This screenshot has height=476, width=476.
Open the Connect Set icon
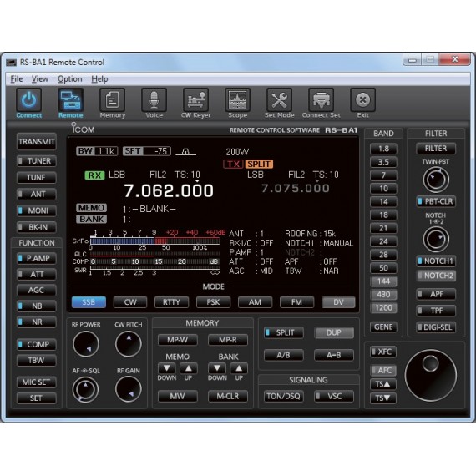pyautogui.click(x=322, y=100)
